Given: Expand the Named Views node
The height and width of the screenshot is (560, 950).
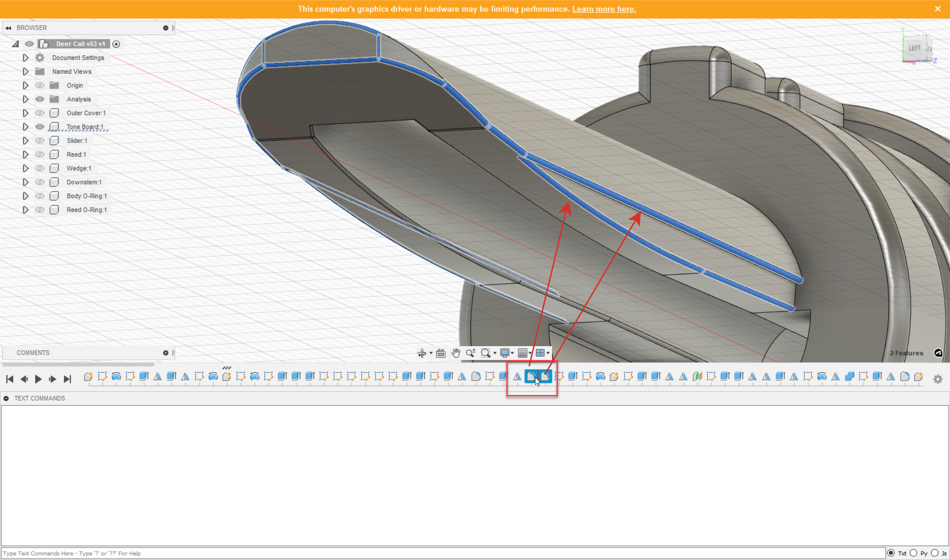Looking at the screenshot, I should pyautogui.click(x=26, y=71).
